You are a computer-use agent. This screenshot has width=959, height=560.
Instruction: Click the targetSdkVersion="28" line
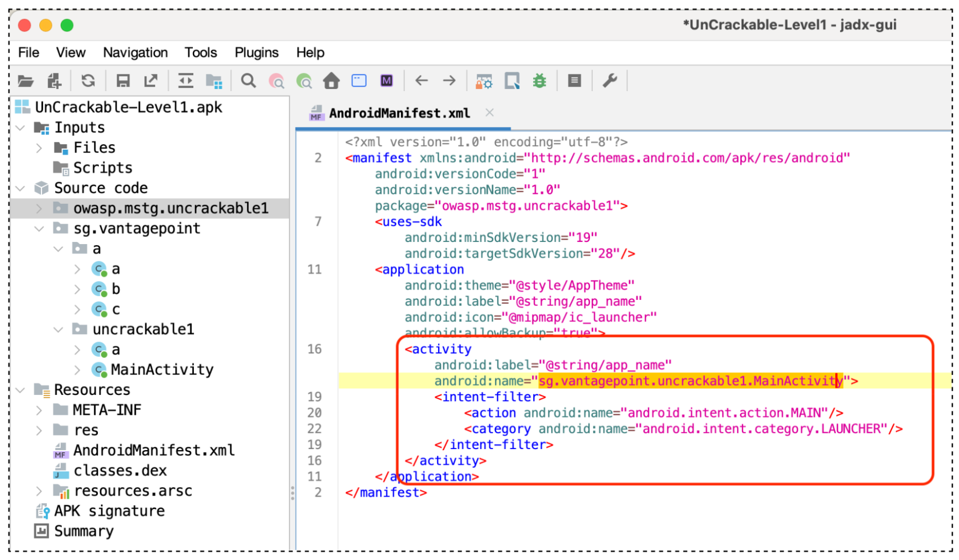(520, 254)
